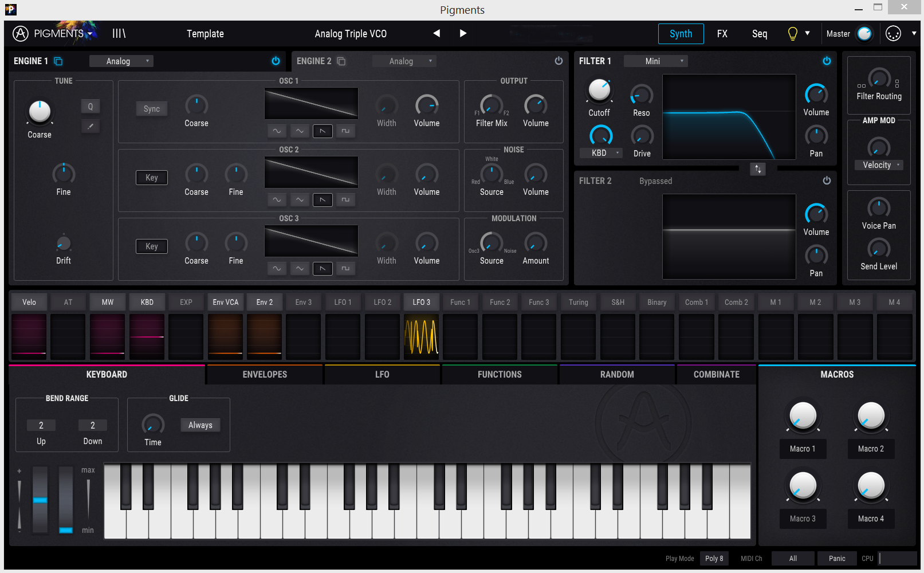Open the preset browser library icon
The height and width of the screenshot is (573, 924).
tap(119, 33)
